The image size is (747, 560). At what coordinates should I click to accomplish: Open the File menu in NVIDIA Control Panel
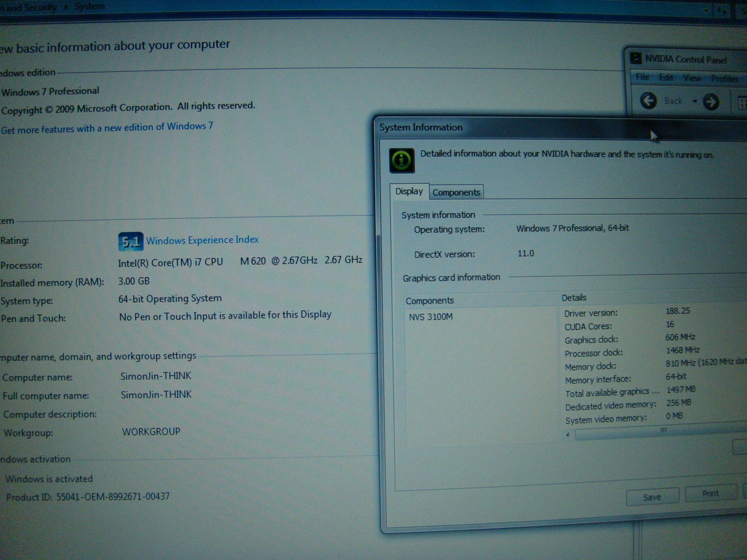pyautogui.click(x=643, y=77)
